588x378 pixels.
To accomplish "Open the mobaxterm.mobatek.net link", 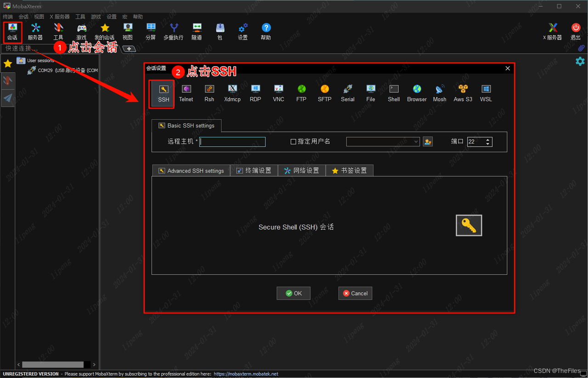I will click(x=246, y=374).
